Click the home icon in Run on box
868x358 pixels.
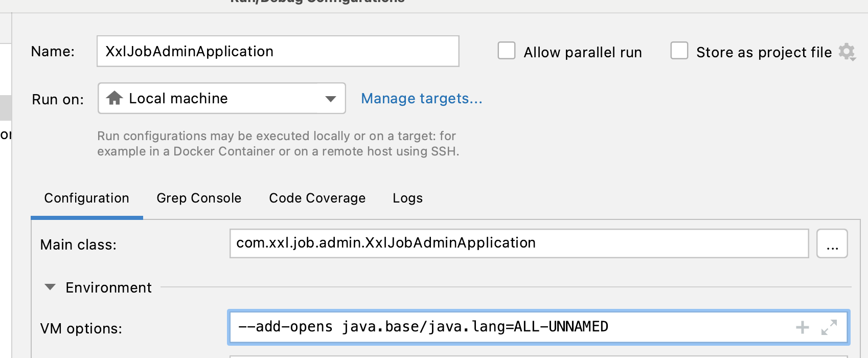(115, 98)
